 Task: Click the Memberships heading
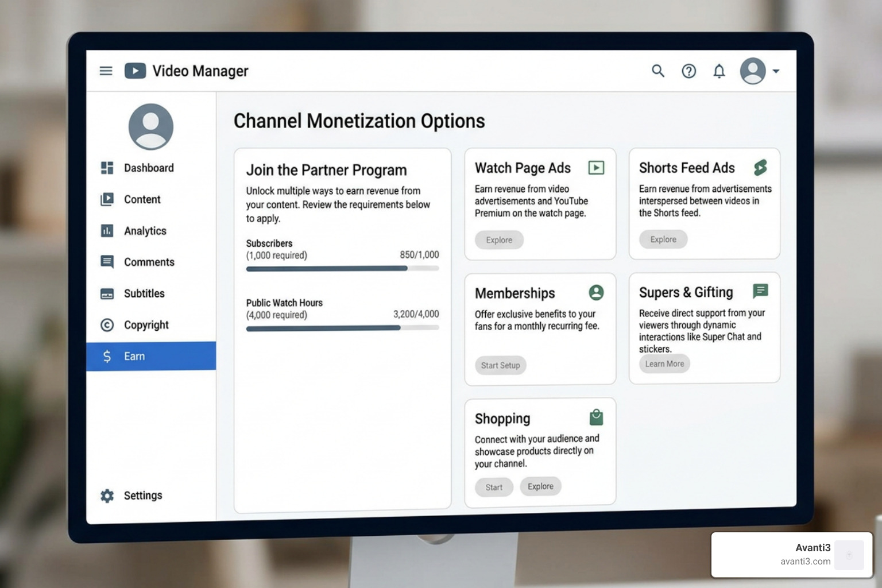click(514, 293)
